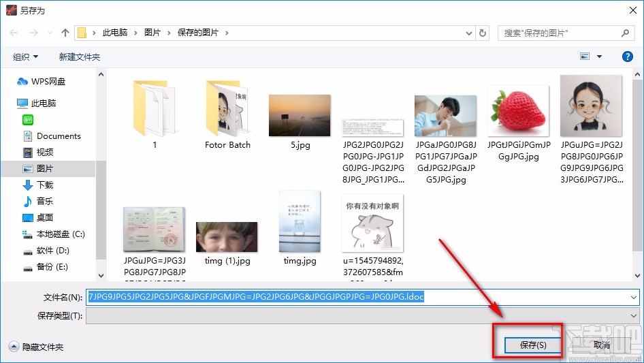The image size is (644, 363).
Task: Open Documents in sidebar
Action: 52,136
